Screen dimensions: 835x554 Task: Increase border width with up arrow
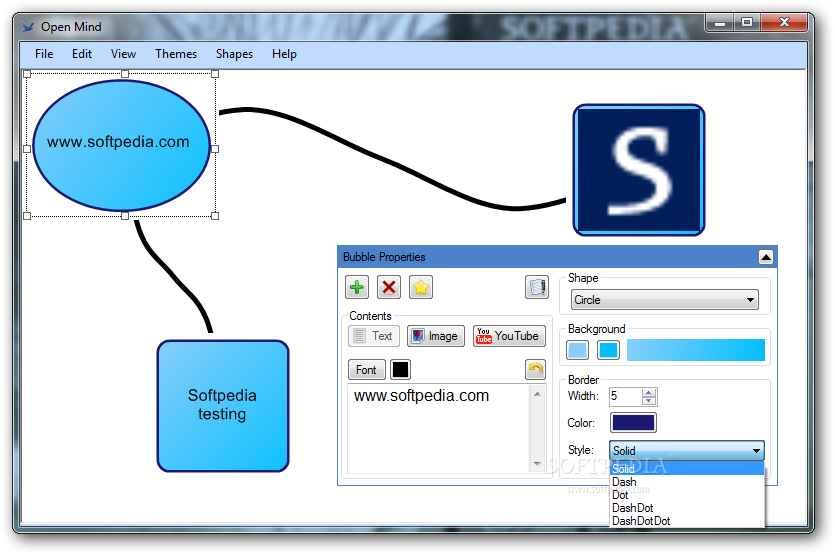pos(649,393)
